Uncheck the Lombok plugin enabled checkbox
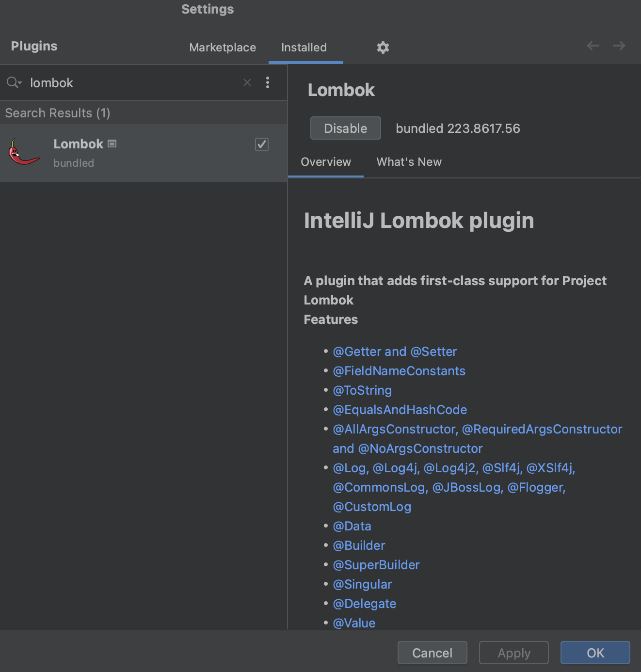This screenshot has height=672, width=641. click(262, 144)
